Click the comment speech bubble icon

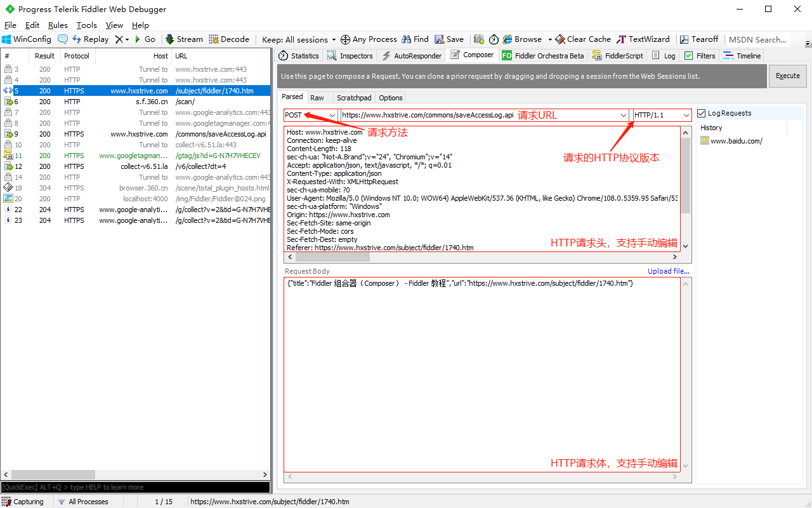point(62,39)
